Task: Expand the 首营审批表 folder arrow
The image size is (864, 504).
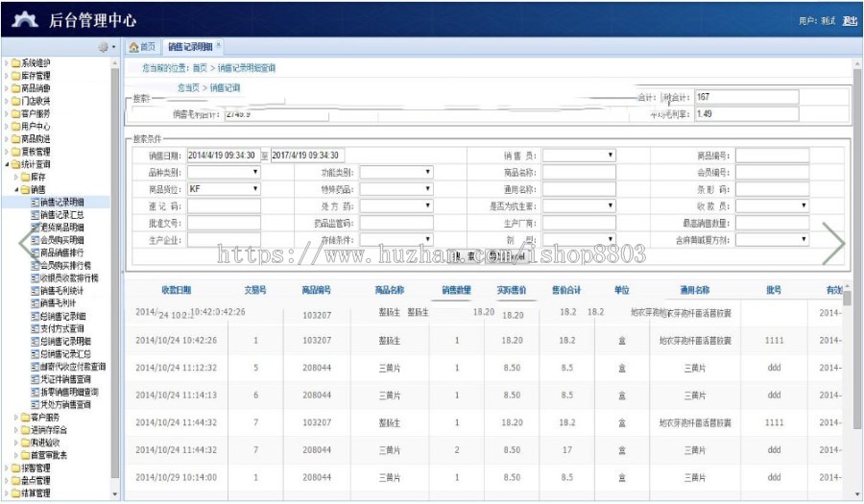Action: 16,456
